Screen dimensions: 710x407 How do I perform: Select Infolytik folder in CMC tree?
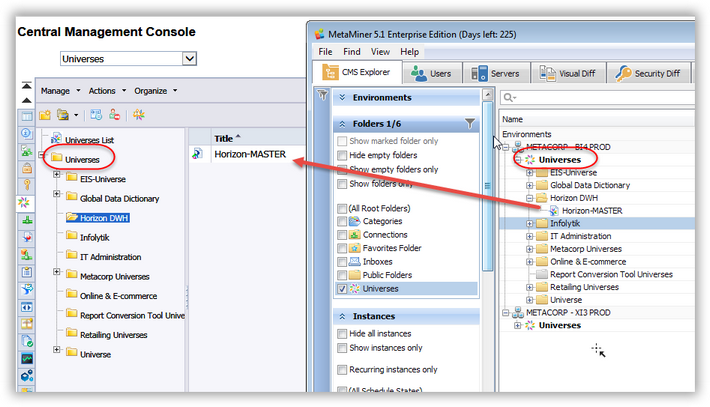coord(95,238)
